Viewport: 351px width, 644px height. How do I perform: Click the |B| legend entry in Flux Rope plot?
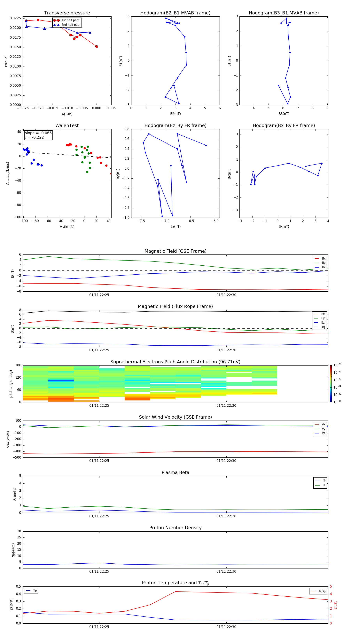(x=320, y=327)
